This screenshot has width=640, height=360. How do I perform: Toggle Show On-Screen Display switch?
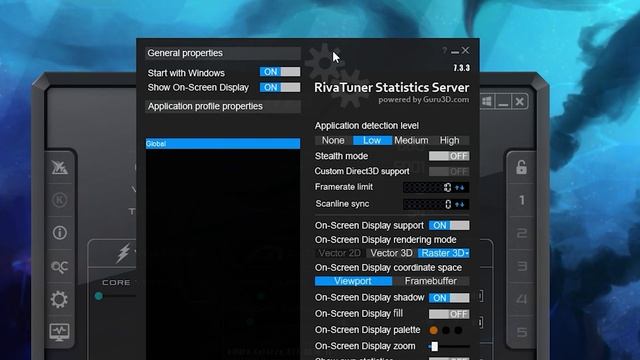[280, 87]
